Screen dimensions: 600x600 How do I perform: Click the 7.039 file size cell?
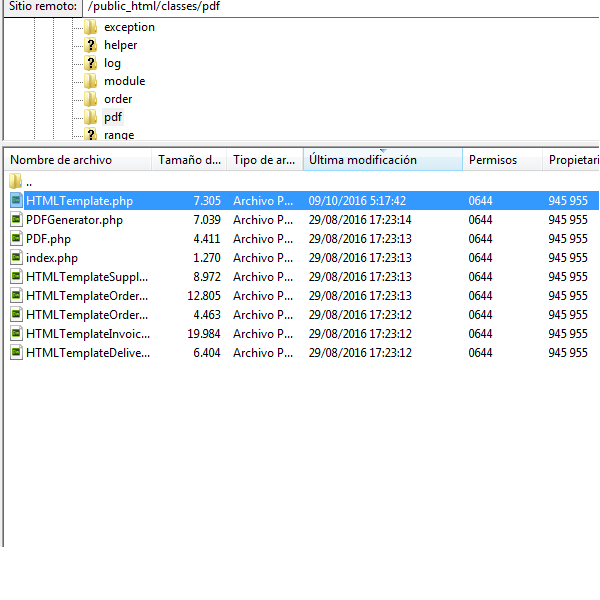pyautogui.click(x=207, y=220)
